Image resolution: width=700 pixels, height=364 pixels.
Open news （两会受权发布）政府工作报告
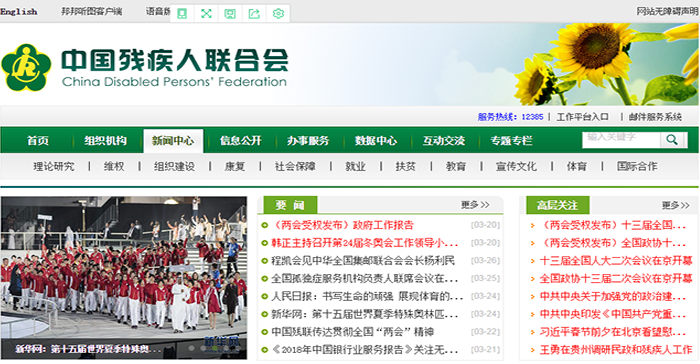(x=342, y=225)
